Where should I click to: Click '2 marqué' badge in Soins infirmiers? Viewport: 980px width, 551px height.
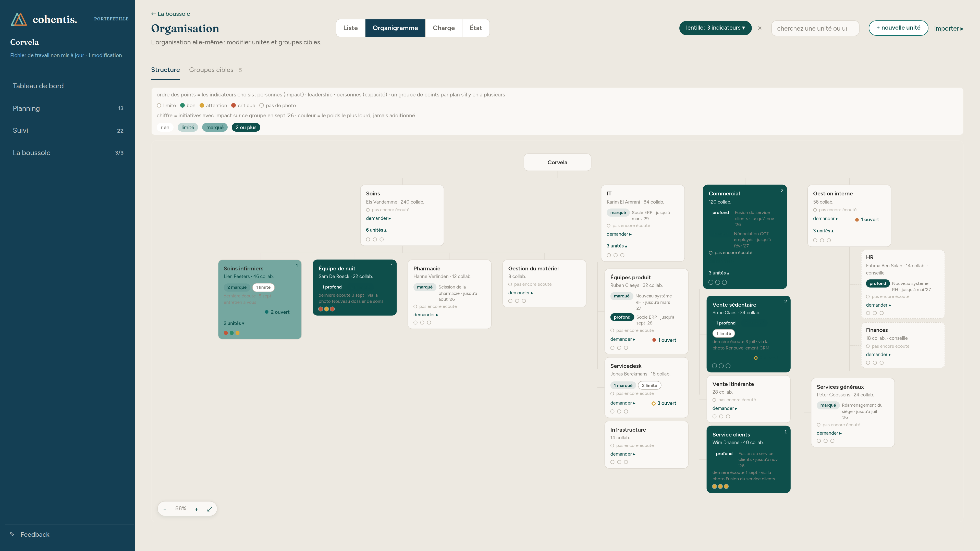pos(237,287)
